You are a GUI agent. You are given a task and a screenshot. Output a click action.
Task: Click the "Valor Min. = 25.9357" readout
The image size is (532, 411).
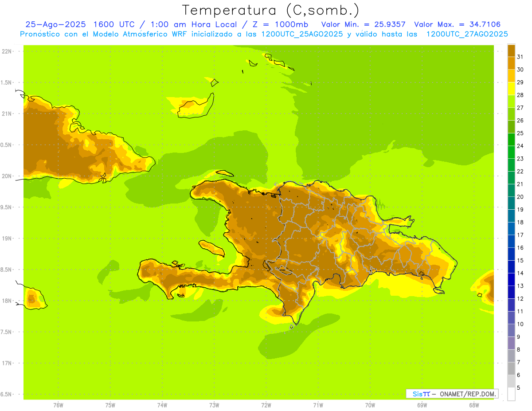click(x=363, y=24)
